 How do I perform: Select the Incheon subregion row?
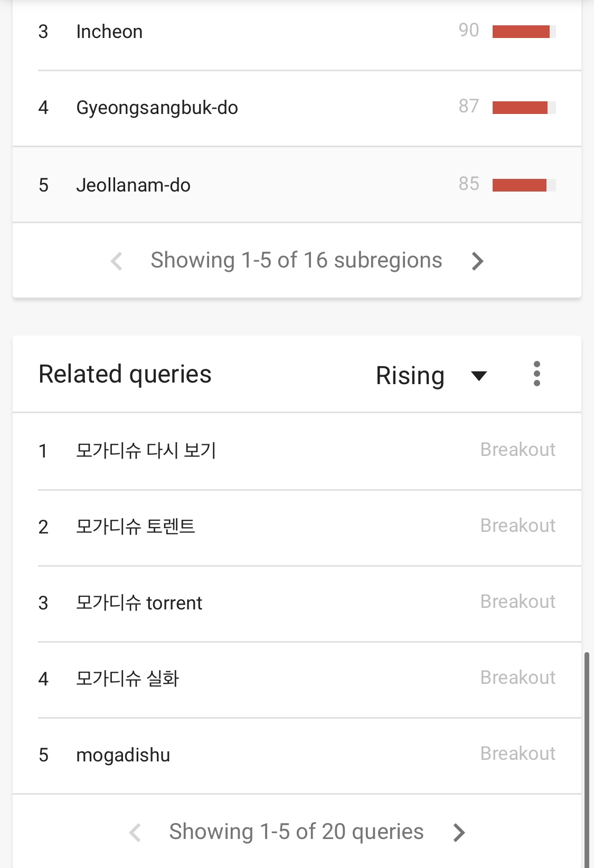pyautogui.click(x=109, y=32)
